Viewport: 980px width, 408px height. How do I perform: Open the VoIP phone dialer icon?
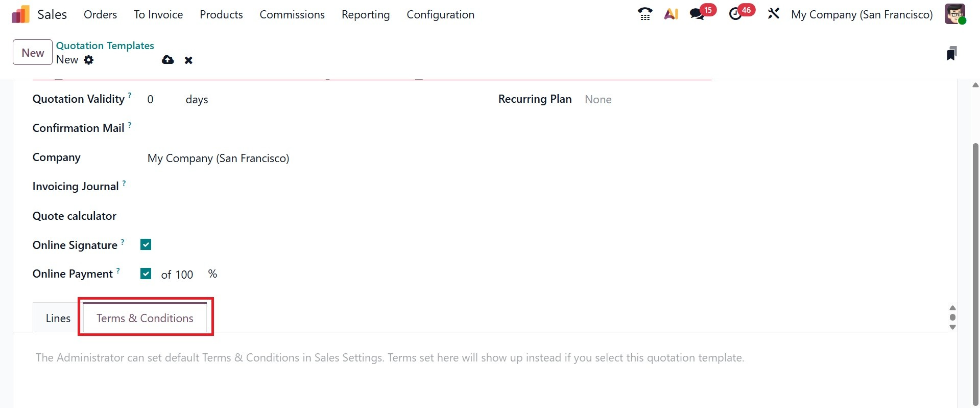coord(645,14)
